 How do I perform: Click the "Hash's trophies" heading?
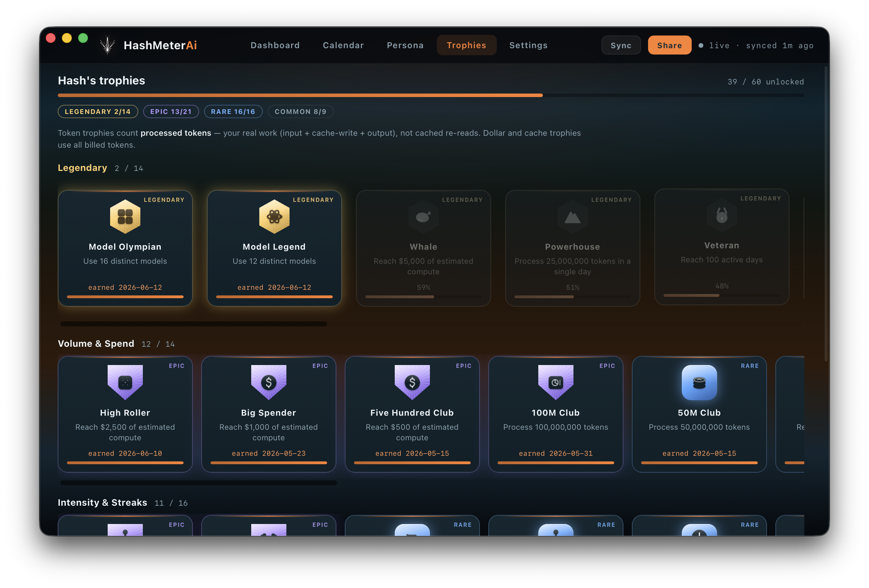[x=101, y=81]
